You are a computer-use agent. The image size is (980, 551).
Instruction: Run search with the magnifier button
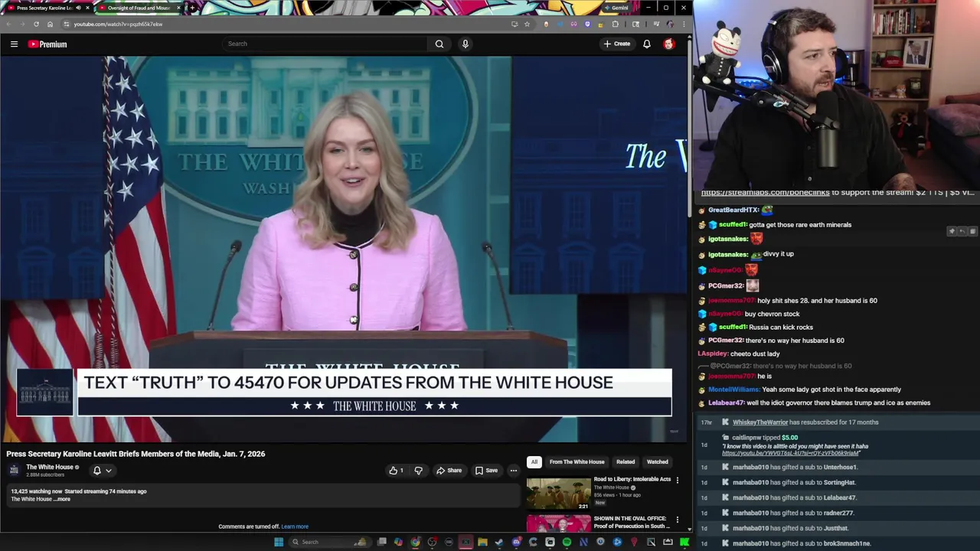pyautogui.click(x=439, y=44)
